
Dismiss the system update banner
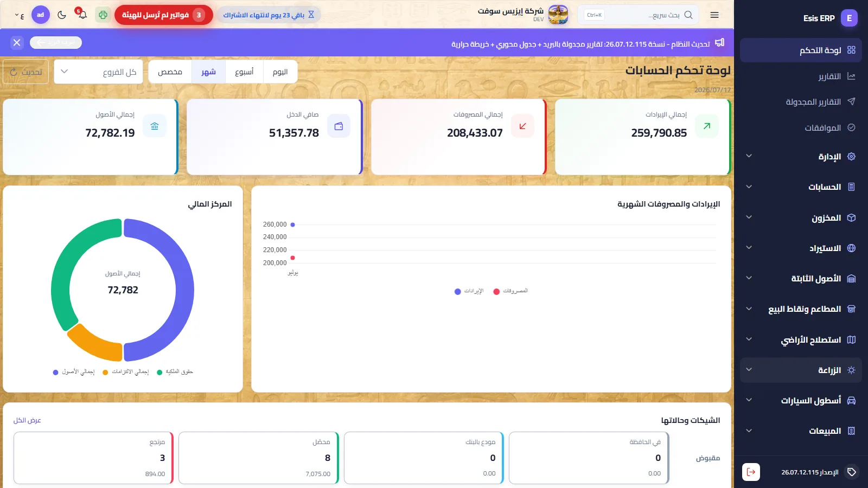tap(17, 42)
